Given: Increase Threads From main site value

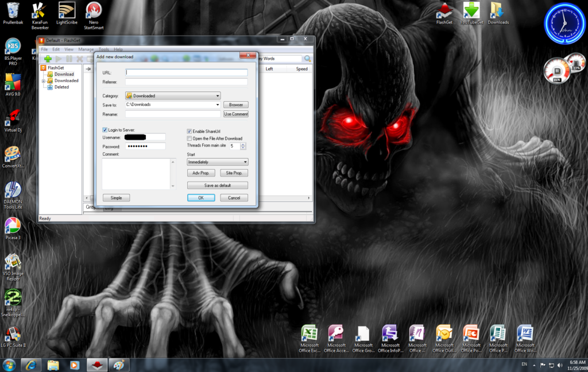Looking at the screenshot, I should (x=243, y=144).
